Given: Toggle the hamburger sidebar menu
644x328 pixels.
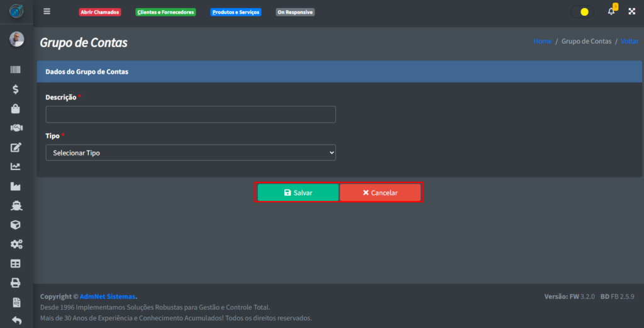Looking at the screenshot, I should [47, 12].
